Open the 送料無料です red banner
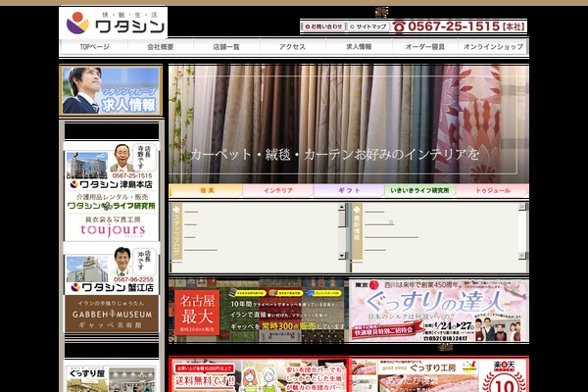The width and height of the screenshot is (588, 392). (259, 374)
